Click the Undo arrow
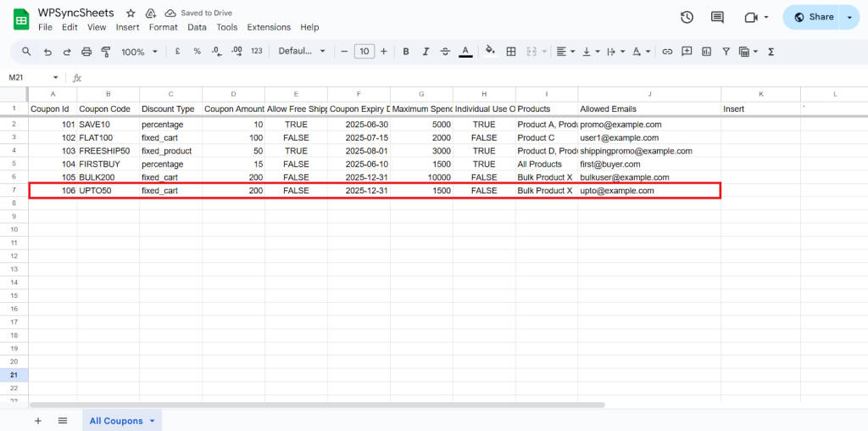The image size is (868, 431). (x=47, y=52)
